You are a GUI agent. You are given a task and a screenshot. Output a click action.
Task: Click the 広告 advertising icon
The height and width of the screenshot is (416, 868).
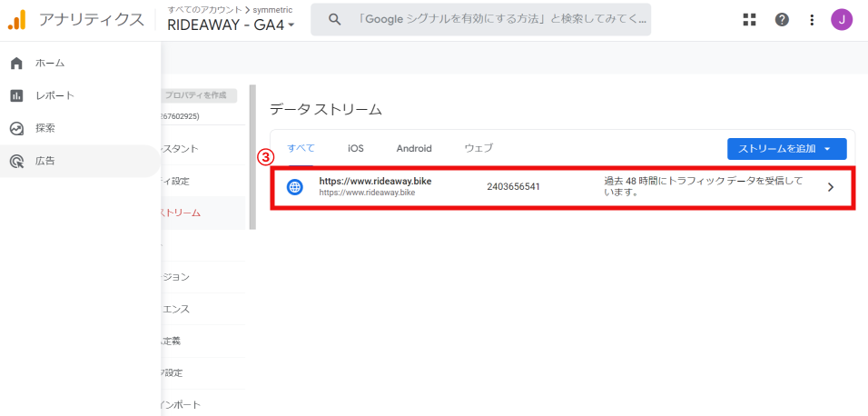pos(16,161)
